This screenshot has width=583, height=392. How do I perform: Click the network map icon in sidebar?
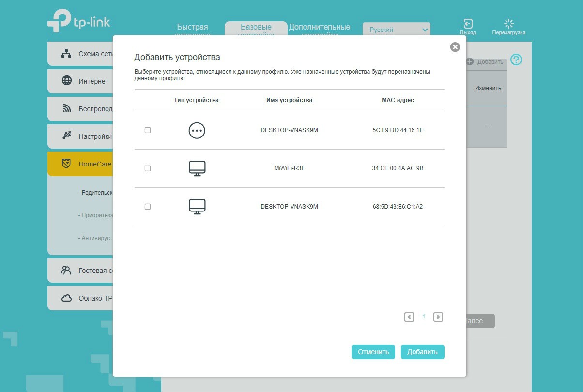[x=67, y=54]
